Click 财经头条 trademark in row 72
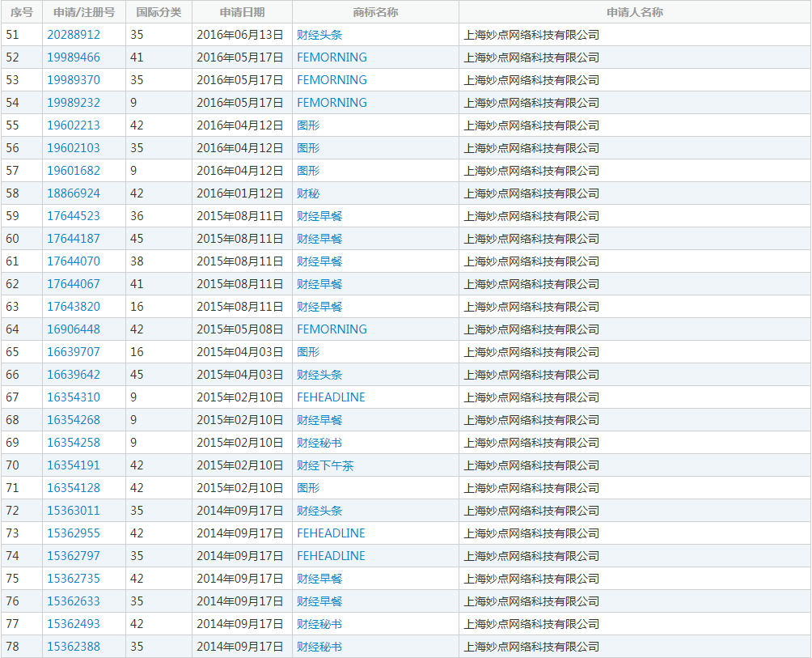This screenshot has height=658, width=812. coord(319,511)
